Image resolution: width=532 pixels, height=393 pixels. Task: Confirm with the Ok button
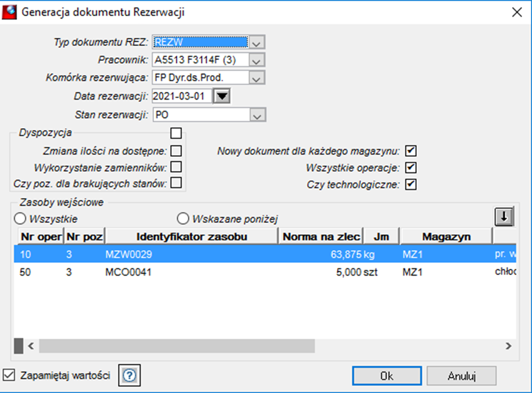[387, 376]
